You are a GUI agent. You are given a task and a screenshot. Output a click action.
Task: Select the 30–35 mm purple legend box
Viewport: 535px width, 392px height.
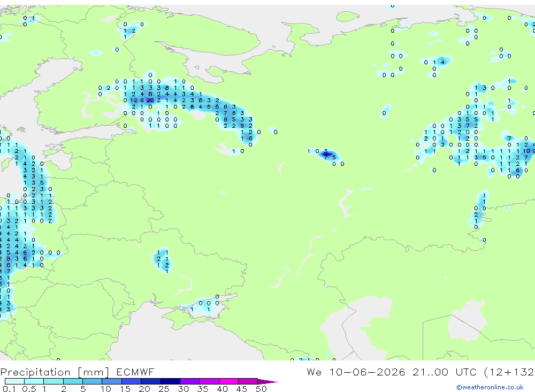[190, 381]
